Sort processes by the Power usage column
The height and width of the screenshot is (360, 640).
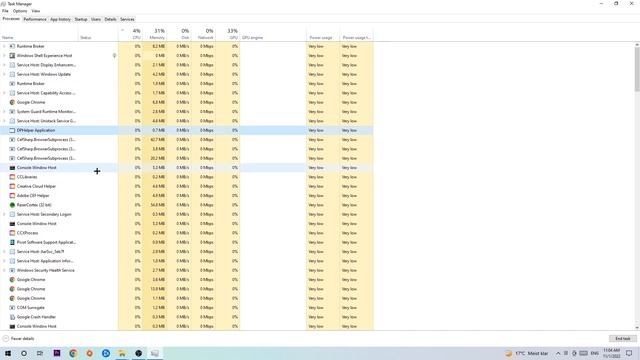323,34
